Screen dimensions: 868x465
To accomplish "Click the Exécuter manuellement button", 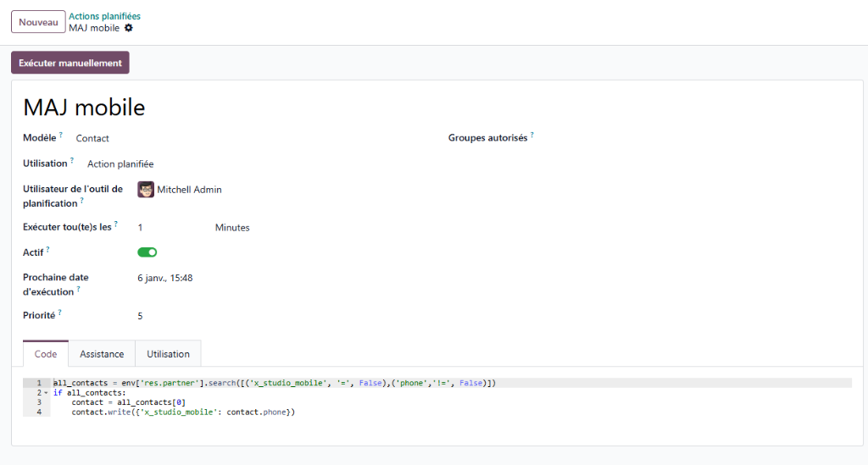I will (x=70, y=63).
